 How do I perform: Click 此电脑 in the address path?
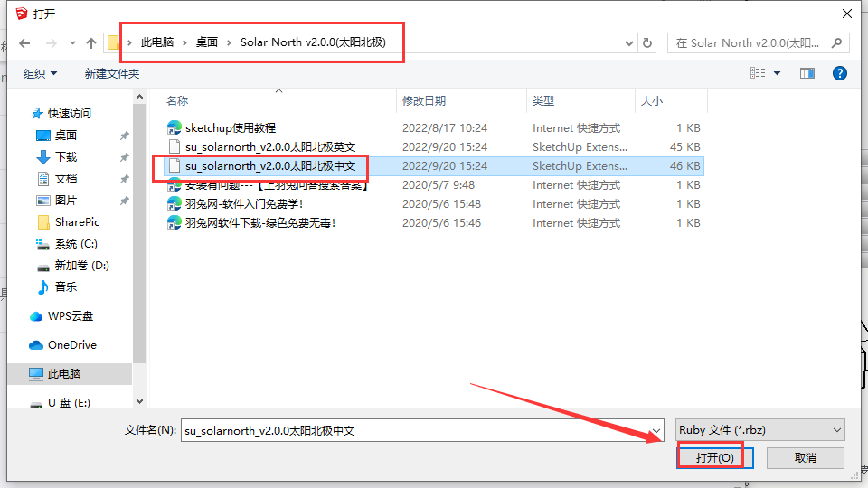[157, 42]
